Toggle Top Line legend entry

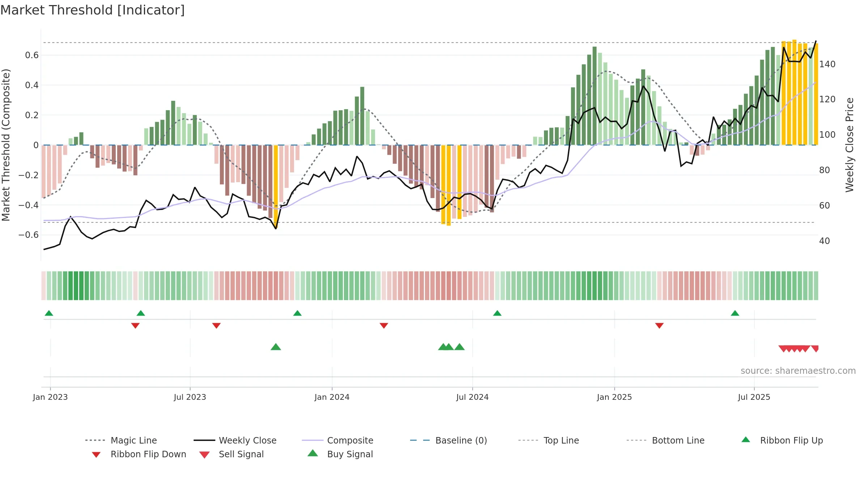click(549, 440)
